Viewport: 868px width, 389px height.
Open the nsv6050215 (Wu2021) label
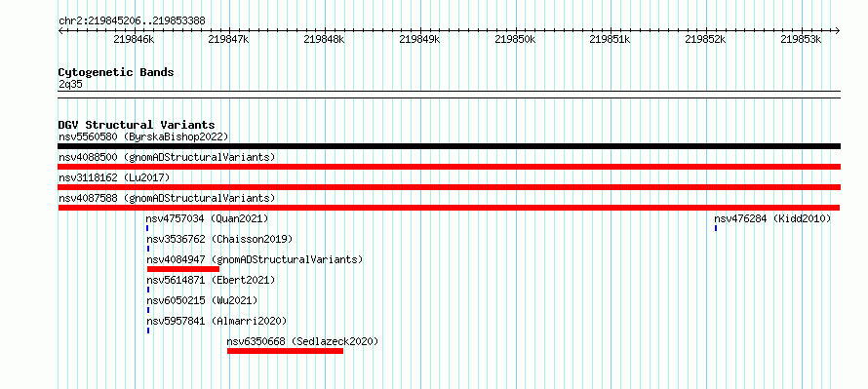point(202,300)
